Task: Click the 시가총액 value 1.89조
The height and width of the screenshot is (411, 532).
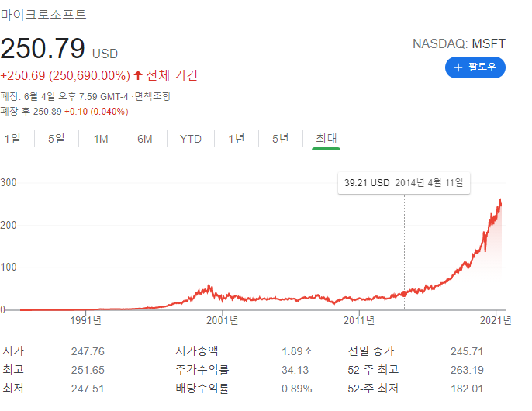Action: click(297, 351)
